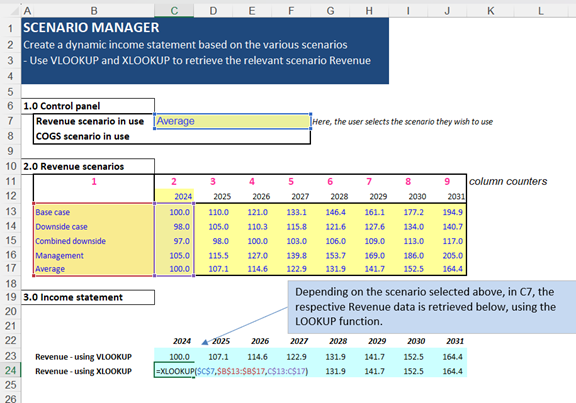The height and width of the screenshot is (403, 576).
Task: Click Management 2029 value 169.0
Action: click(375, 255)
